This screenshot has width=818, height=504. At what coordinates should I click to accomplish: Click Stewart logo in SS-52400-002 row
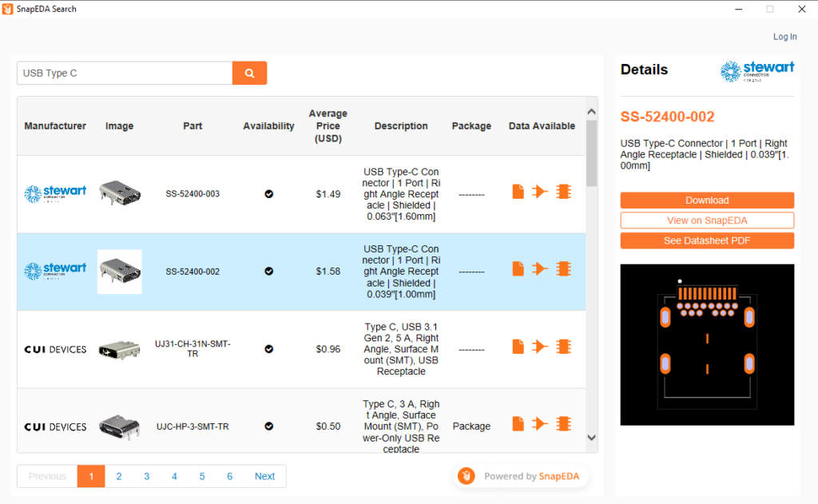click(x=55, y=271)
